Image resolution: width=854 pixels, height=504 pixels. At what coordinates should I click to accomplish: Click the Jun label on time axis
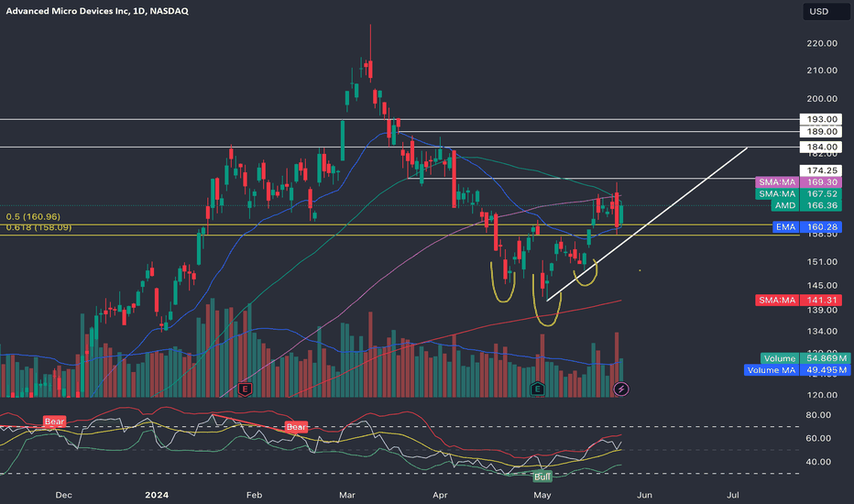pyautogui.click(x=644, y=495)
